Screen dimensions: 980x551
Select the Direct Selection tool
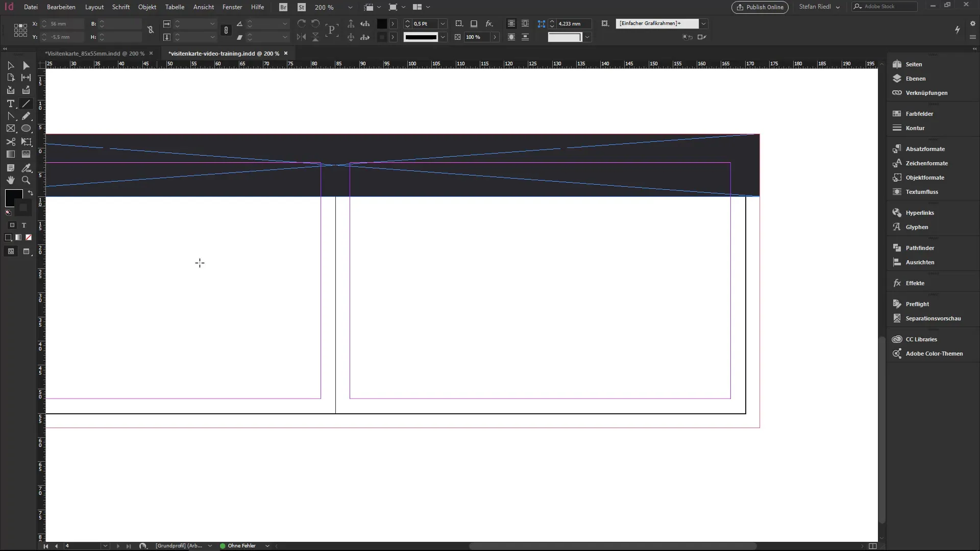[26, 65]
